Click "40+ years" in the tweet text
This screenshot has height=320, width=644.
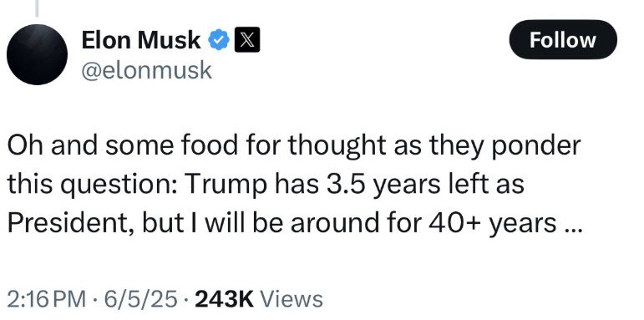(x=492, y=222)
